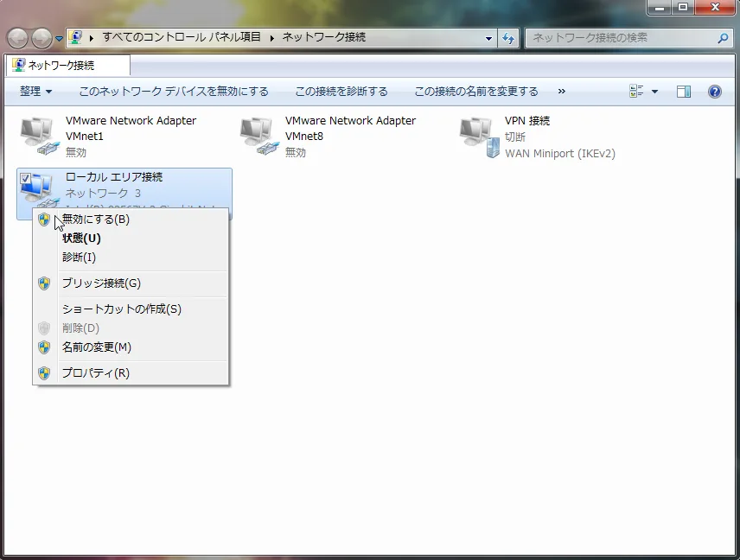Select the ネットワーク接続 tab
Viewport: 740px width, 560px height.
click(68, 65)
